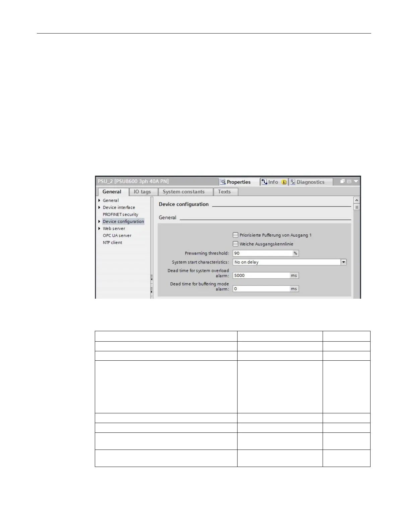Toggle Weiche Ausgangskennlinie checkbox
The height and width of the screenshot is (532, 399).
click(x=236, y=244)
